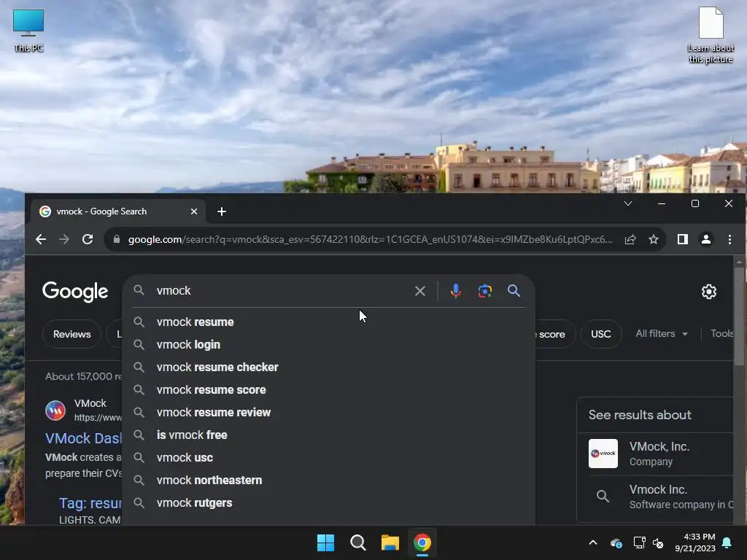Clear the search box with the X icon

point(419,291)
